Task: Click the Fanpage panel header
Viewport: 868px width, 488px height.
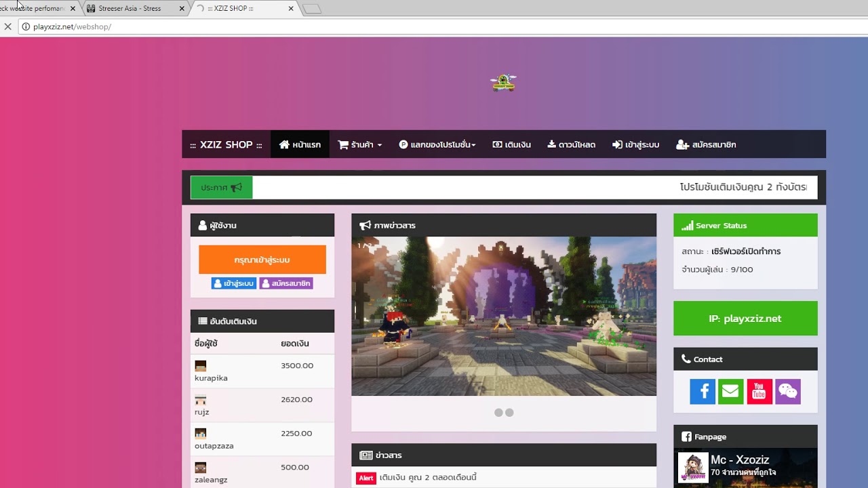Action: point(745,436)
